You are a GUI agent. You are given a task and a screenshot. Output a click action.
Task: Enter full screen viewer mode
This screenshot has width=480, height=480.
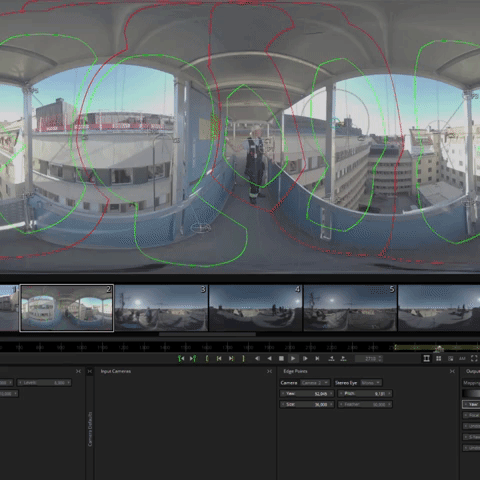pos(474,359)
